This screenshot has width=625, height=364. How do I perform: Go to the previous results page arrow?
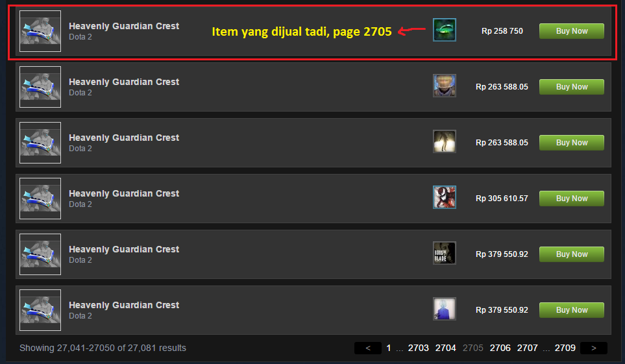[367, 348]
